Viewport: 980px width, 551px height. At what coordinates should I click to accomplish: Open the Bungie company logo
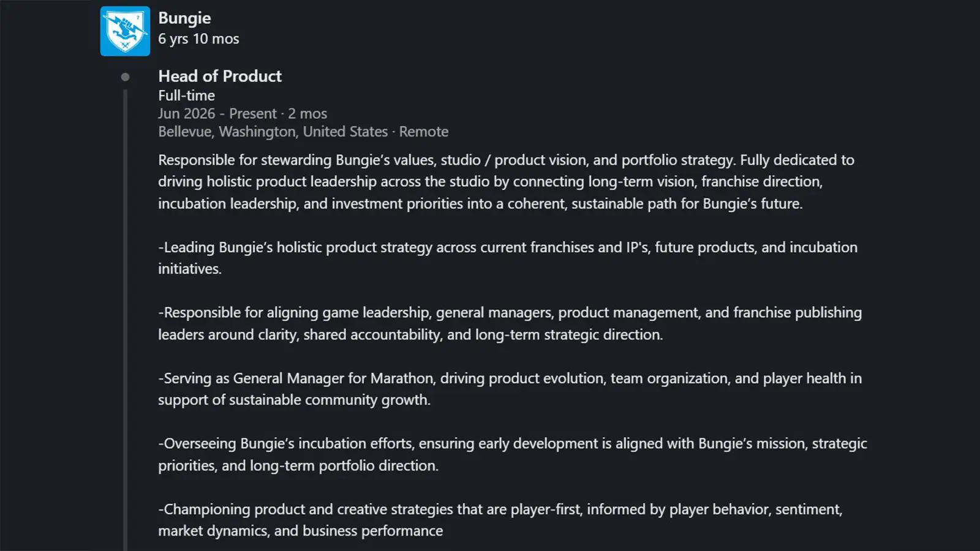point(125,31)
